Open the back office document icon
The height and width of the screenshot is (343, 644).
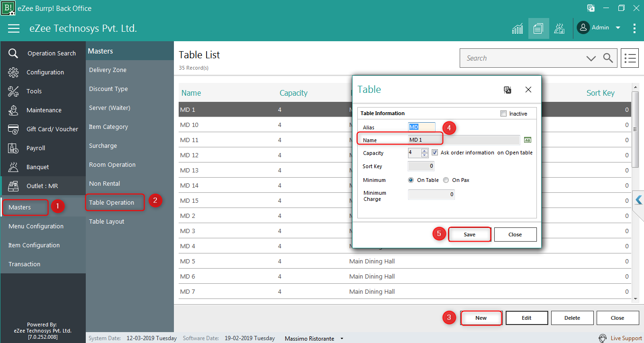538,28
